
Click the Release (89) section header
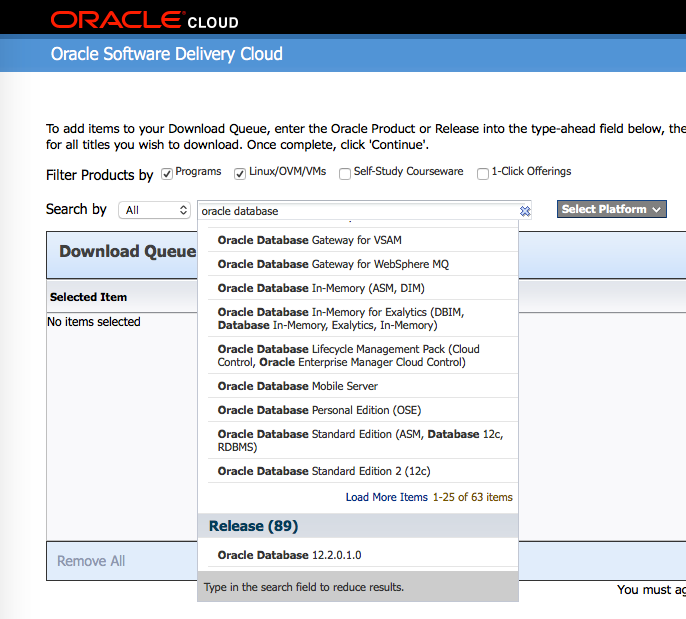point(358,526)
